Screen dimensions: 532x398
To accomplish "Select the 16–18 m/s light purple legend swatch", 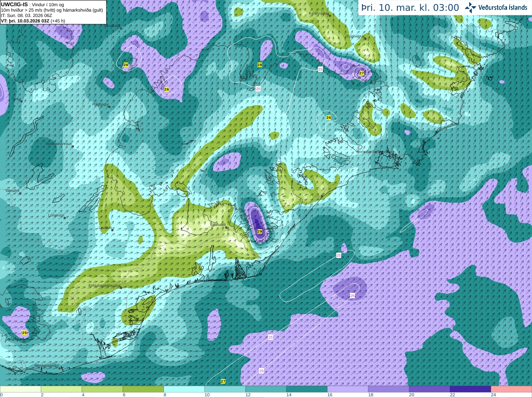I will [x=348, y=389].
